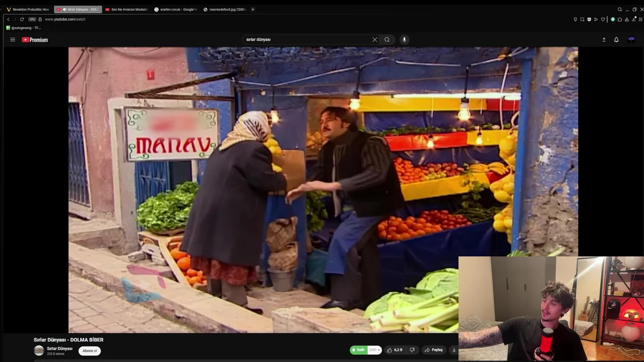Open the Sırlar Dünyası channel name link
Image resolution: width=644 pixels, height=362 pixels.
[60, 348]
